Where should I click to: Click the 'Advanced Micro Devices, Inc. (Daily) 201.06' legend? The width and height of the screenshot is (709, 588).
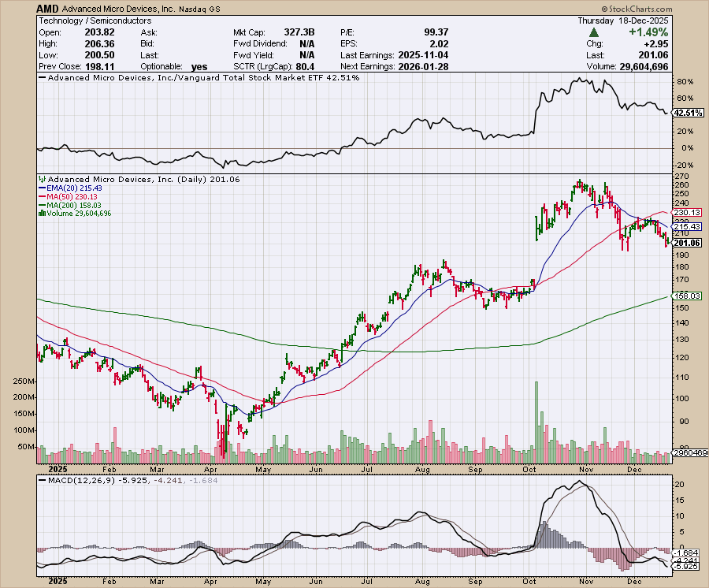tap(139, 180)
